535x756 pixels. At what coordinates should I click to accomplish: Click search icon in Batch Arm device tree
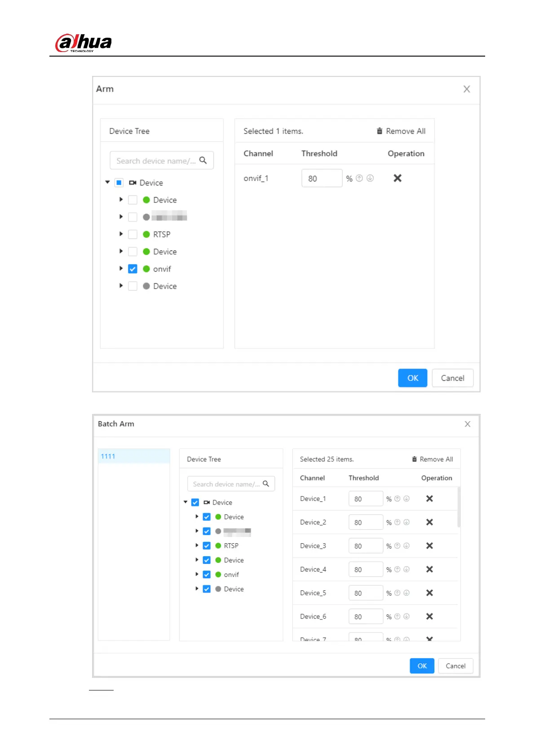point(266,483)
